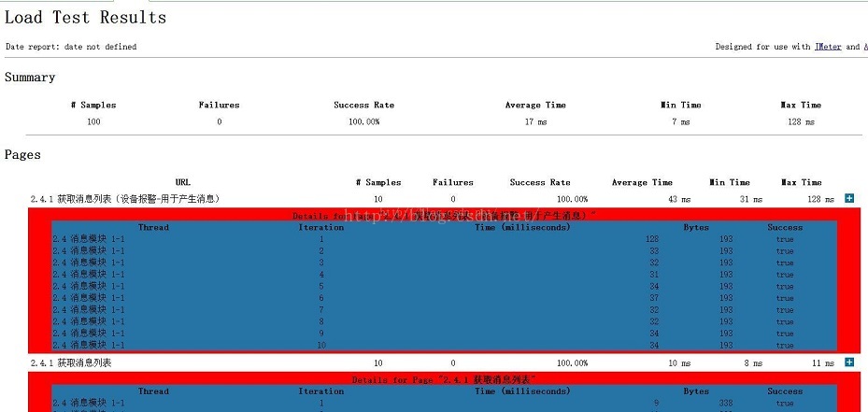Collapse details for 设备报警-用于产生消息 row
Viewport: 868px width, 412px height.
pos(849,199)
